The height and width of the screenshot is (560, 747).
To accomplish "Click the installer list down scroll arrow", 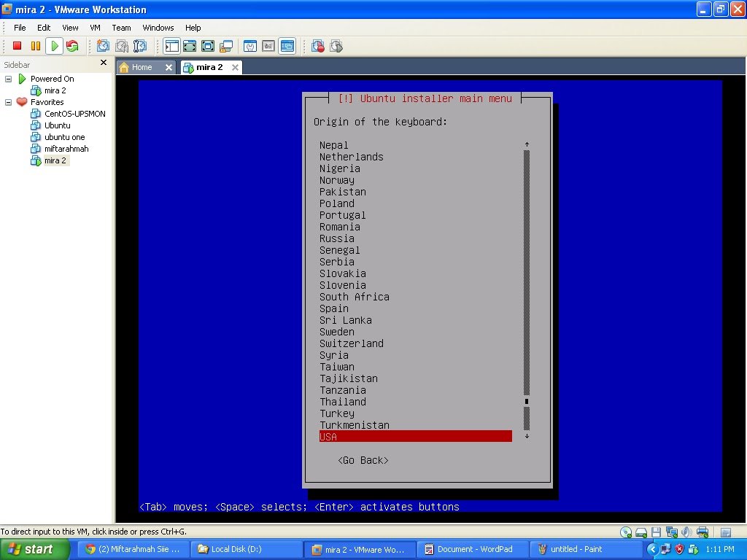I will click(x=527, y=436).
